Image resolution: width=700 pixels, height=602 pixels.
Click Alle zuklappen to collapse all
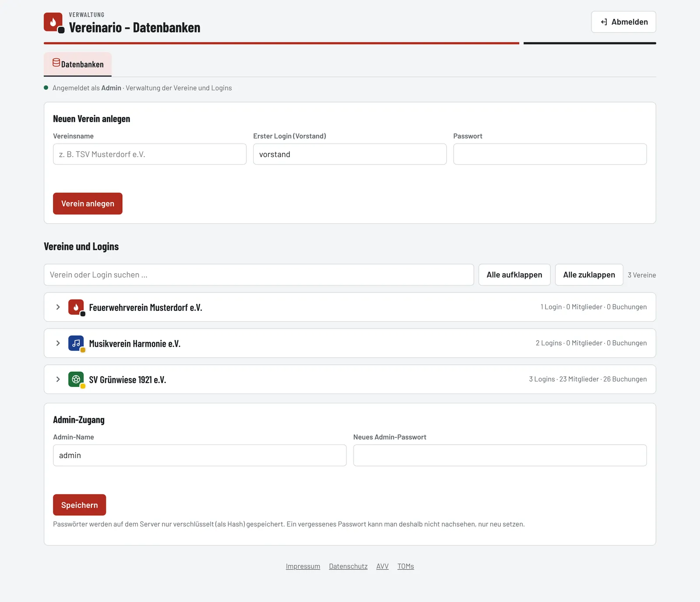[x=589, y=275]
